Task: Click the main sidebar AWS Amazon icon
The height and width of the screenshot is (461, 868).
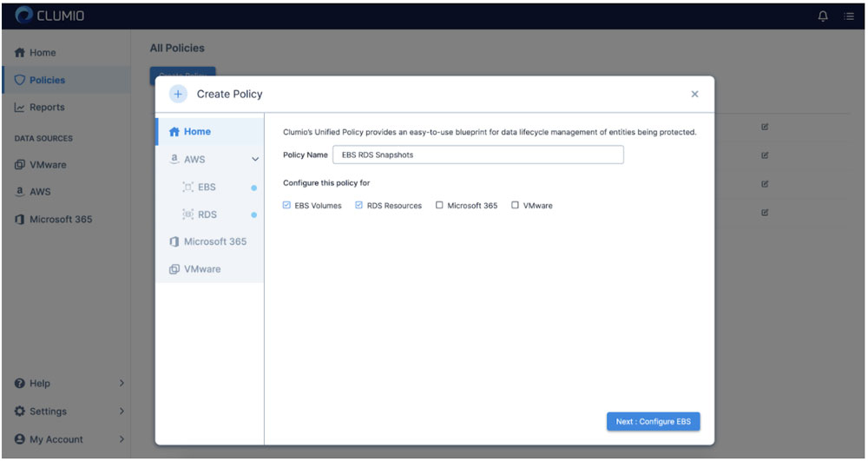Action: 20,192
